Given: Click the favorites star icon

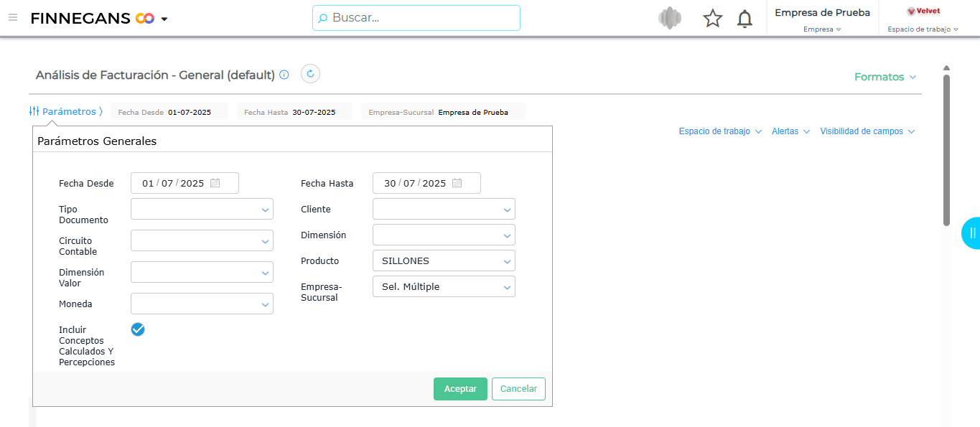Looking at the screenshot, I should [713, 18].
